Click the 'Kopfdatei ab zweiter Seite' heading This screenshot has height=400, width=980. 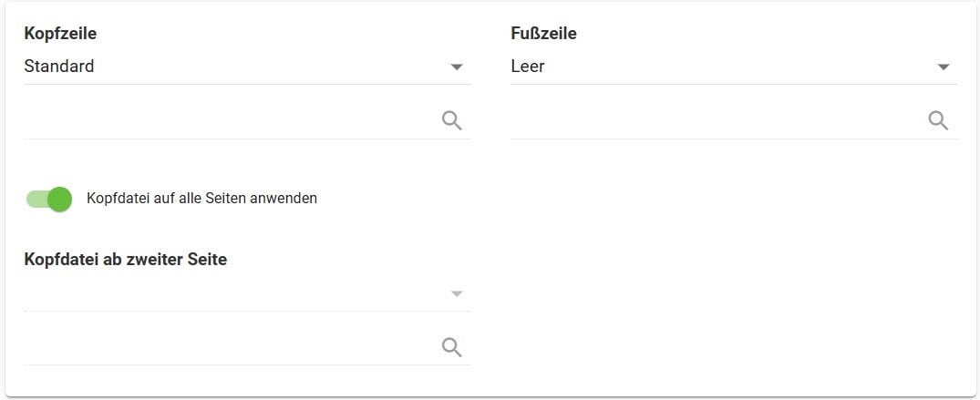(x=125, y=260)
